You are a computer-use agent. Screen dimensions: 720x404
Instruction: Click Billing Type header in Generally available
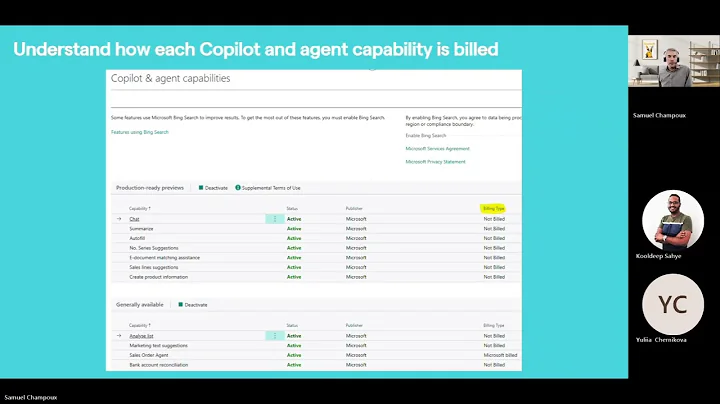pos(494,325)
